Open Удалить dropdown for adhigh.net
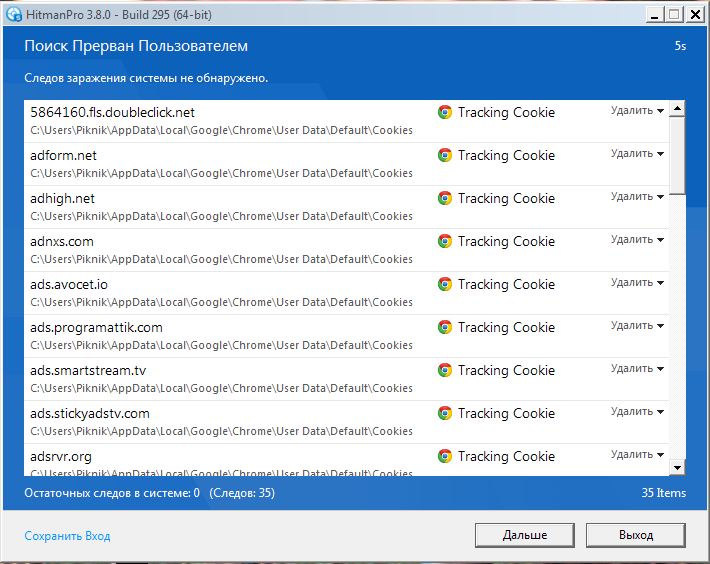This screenshot has height=564, width=710. tap(637, 196)
